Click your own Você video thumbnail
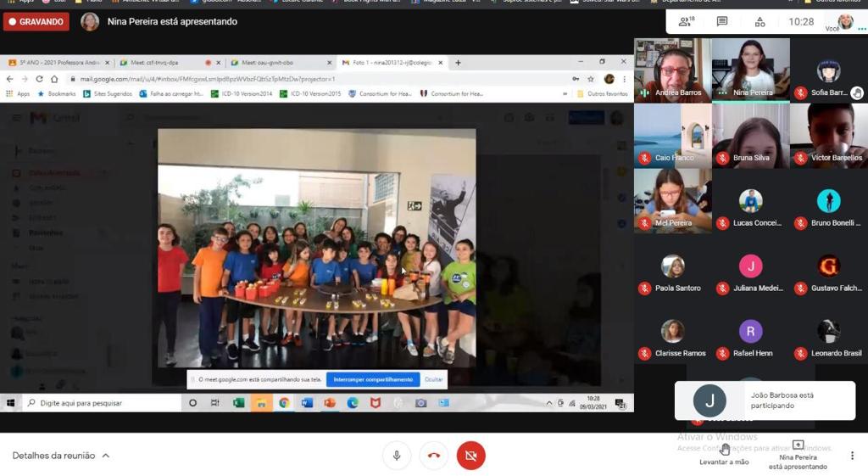Viewport: 868px width, 476px height. coord(845,21)
